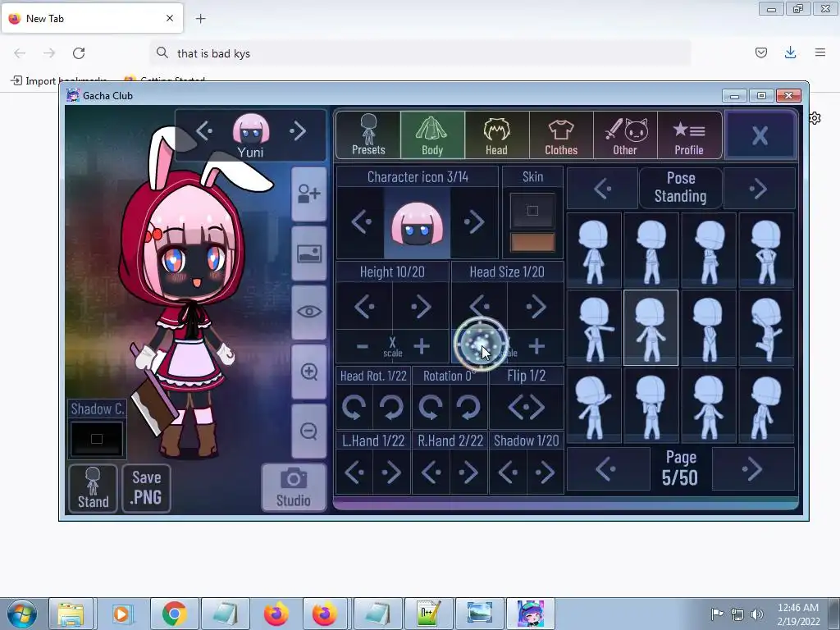
Task: Select one-leg-raised pose thumbnail
Action: click(x=766, y=328)
